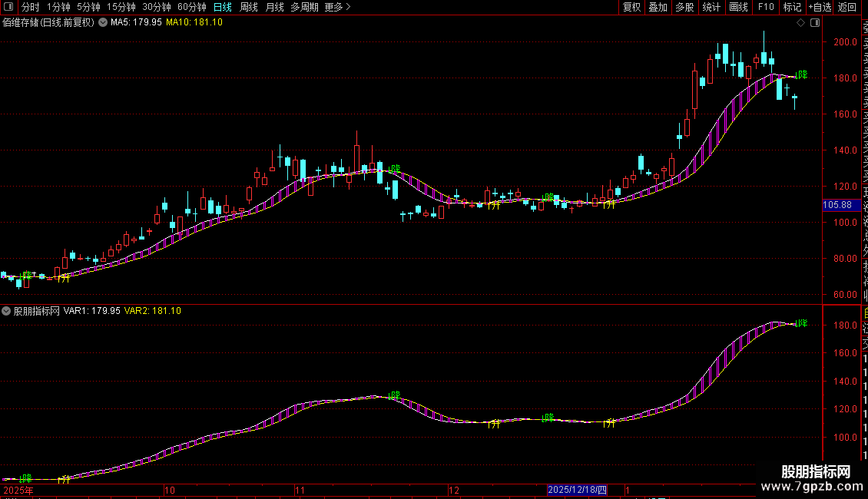Select the 60分钟 period tab

tap(192, 7)
